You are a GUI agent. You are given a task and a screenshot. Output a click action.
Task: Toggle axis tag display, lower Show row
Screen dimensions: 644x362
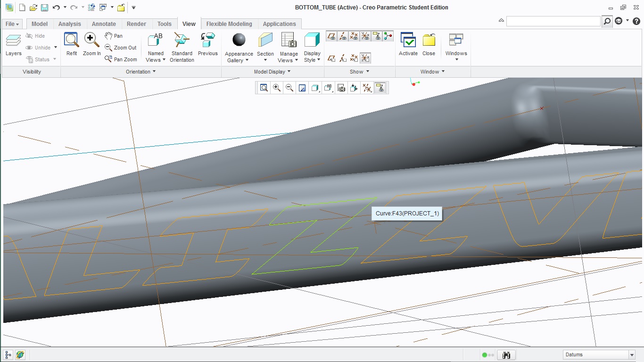tap(343, 58)
